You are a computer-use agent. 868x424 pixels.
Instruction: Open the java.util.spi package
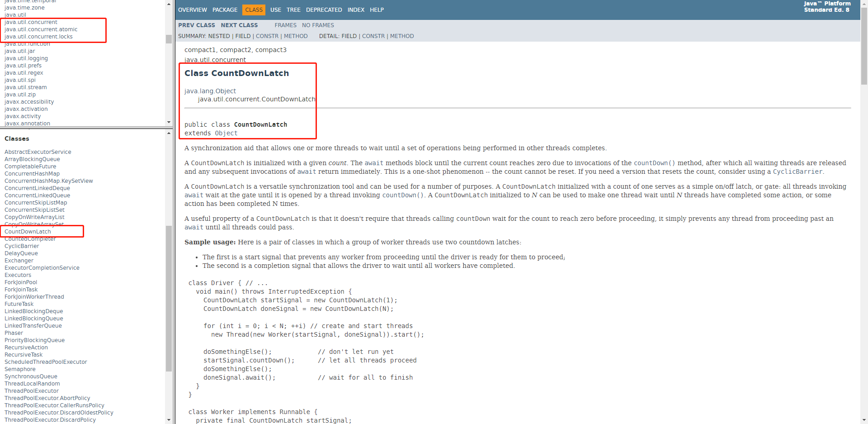click(x=20, y=80)
